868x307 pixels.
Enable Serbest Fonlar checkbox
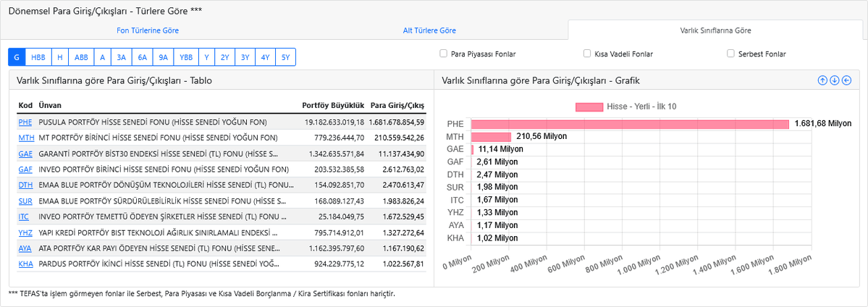[x=730, y=54]
